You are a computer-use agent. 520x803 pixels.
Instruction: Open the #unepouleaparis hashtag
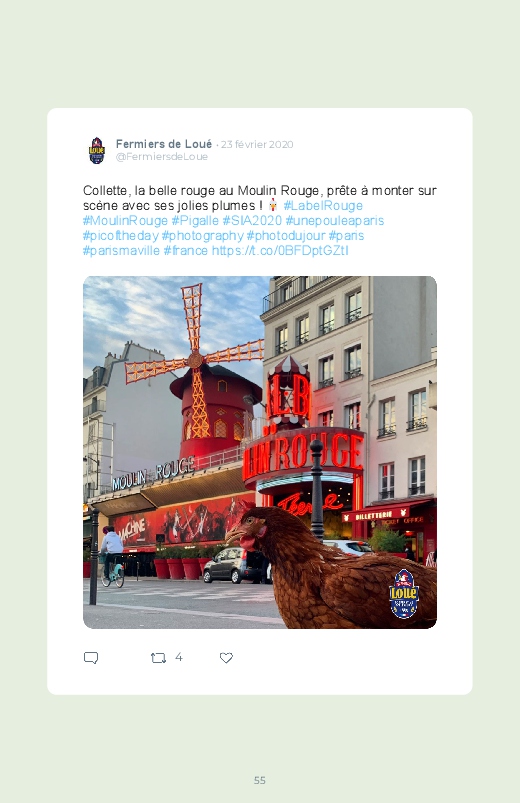335,221
